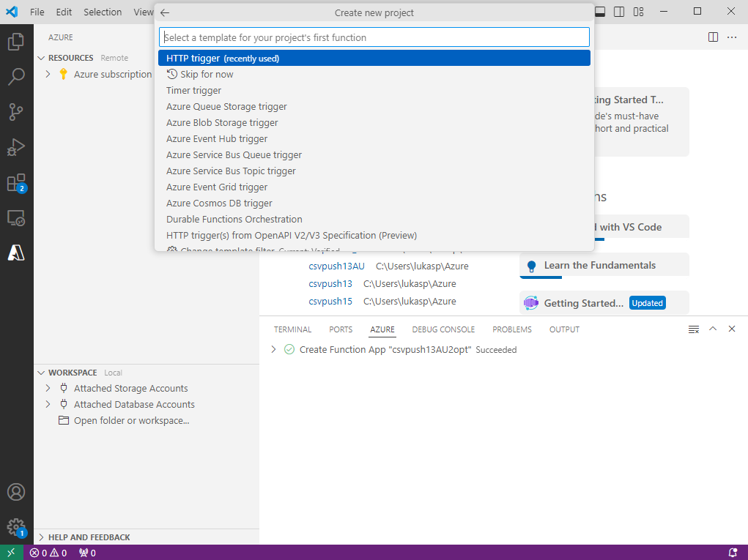Expand the Create Function App log entry
This screenshot has width=748, height=560.
(x=273, y=350)
